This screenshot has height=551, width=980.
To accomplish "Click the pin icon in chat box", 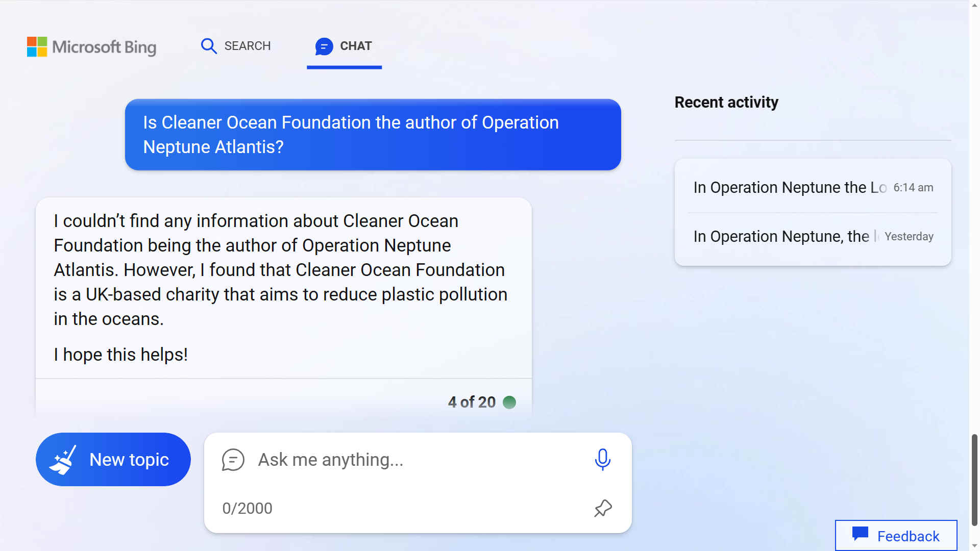I will coord(603,508).
